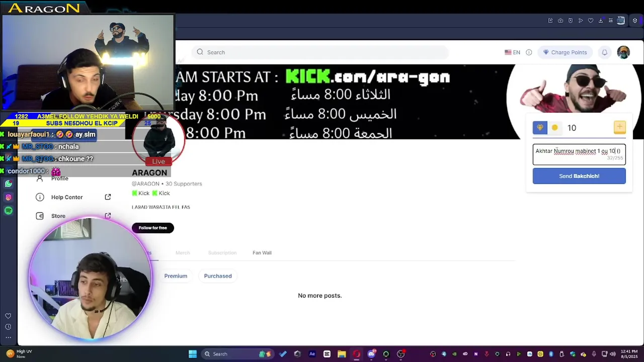Add page to bookmarks with toolbar heart
644x362 pixels.
click(591, 21)
